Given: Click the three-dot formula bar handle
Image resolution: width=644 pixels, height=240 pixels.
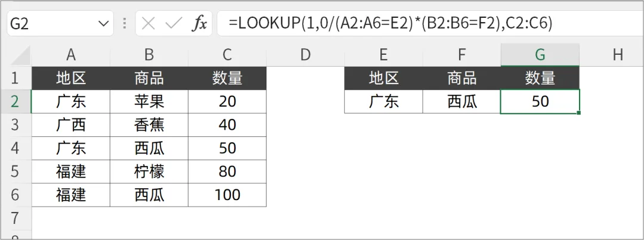Looking at the screenshot, I should [124, 24].
